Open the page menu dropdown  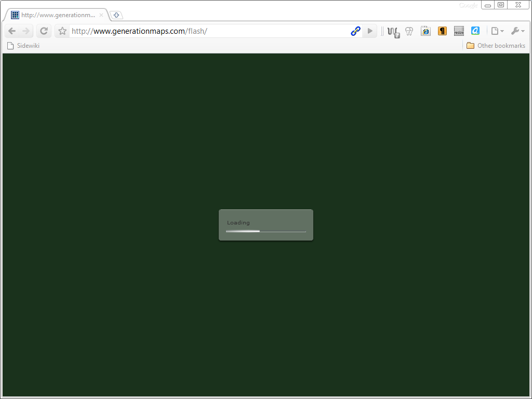click(497, 31)
